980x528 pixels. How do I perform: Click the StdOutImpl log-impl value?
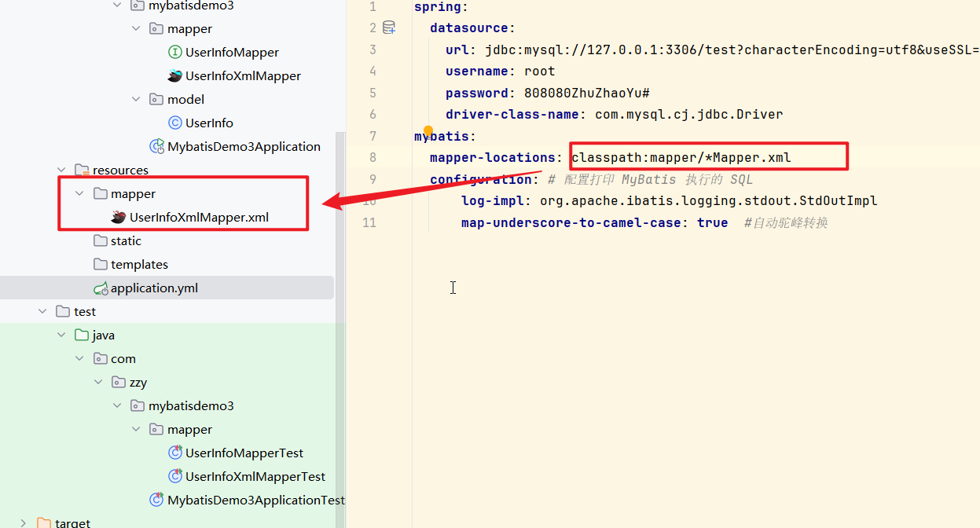coord(708,201)
